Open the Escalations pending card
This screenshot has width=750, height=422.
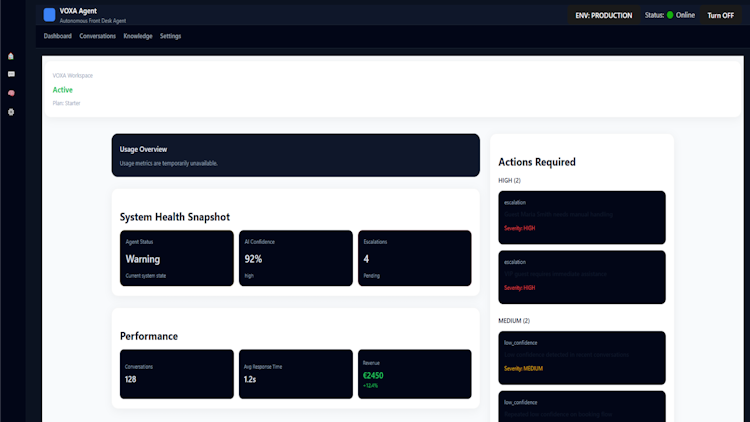click(415, 258)
